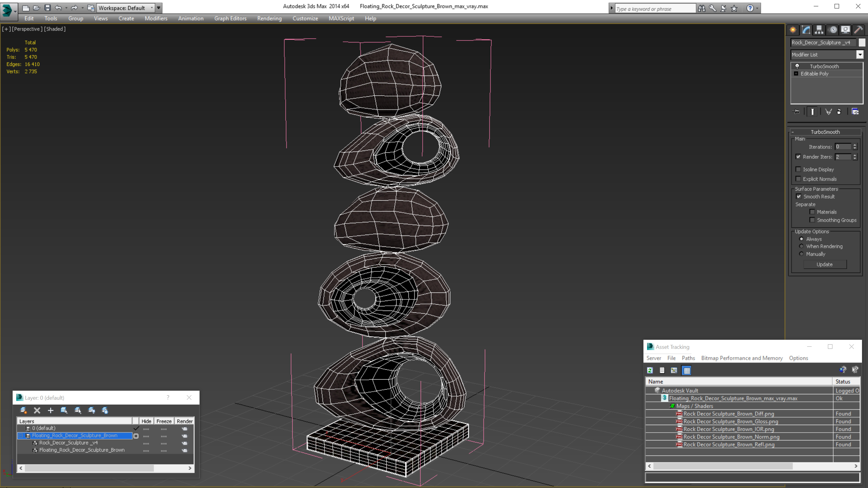Click the Favorites star icon
The image size is (868, 488).
click(734, 8)
